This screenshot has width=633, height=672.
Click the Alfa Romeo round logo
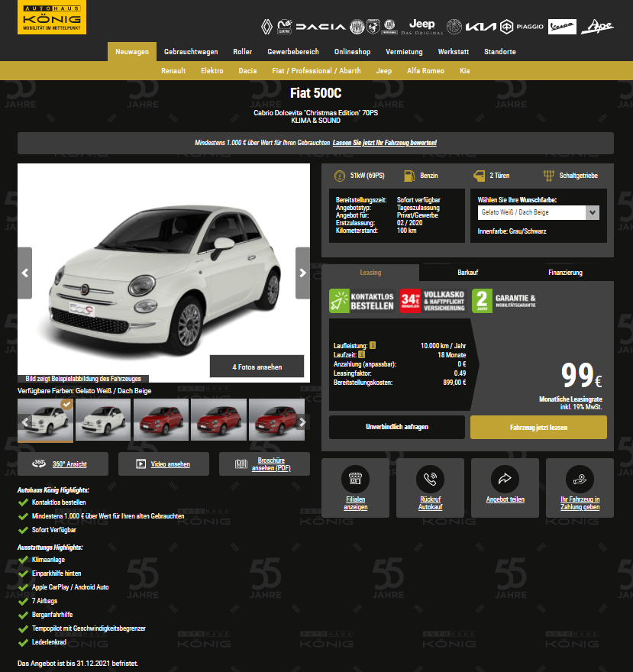[x=454, y=27]
